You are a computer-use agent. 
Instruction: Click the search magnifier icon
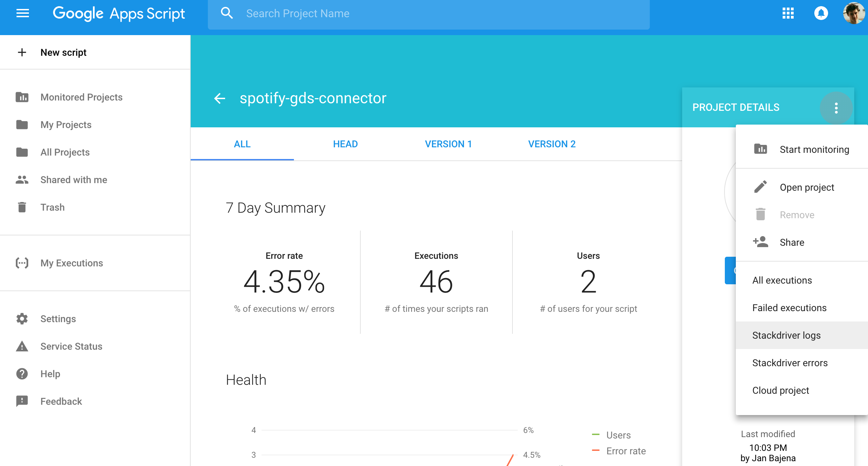coord(227,13)
